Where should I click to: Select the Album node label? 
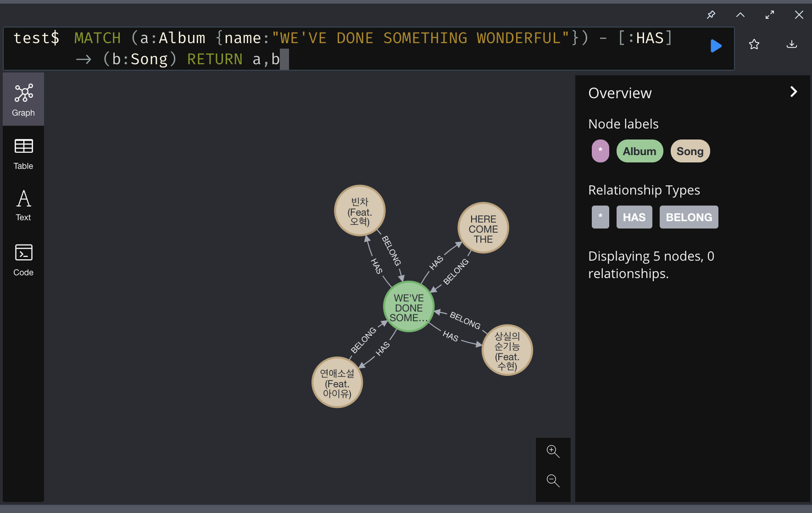pyautogui.click(x=640, y=151)
